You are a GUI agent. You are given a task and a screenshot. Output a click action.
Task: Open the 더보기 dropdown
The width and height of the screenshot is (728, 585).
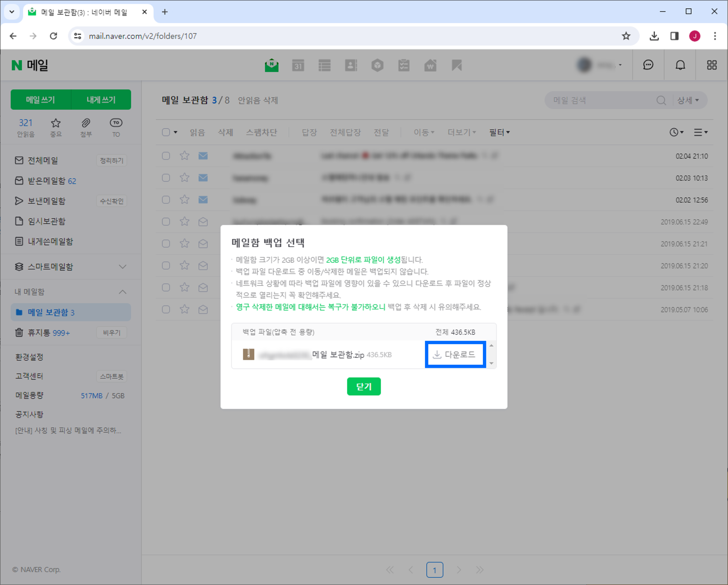(461, 132)
